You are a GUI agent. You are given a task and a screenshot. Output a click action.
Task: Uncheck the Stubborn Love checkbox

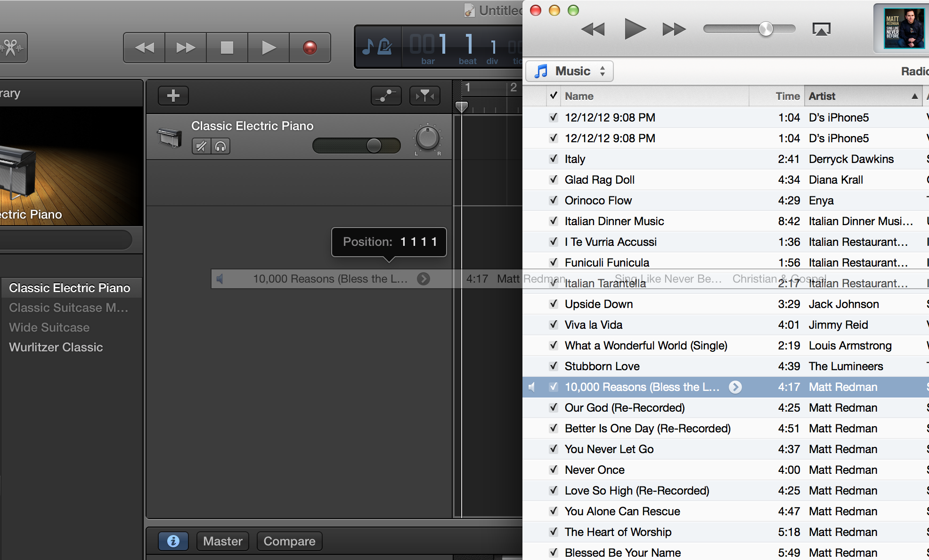click(x=554, y=366)
